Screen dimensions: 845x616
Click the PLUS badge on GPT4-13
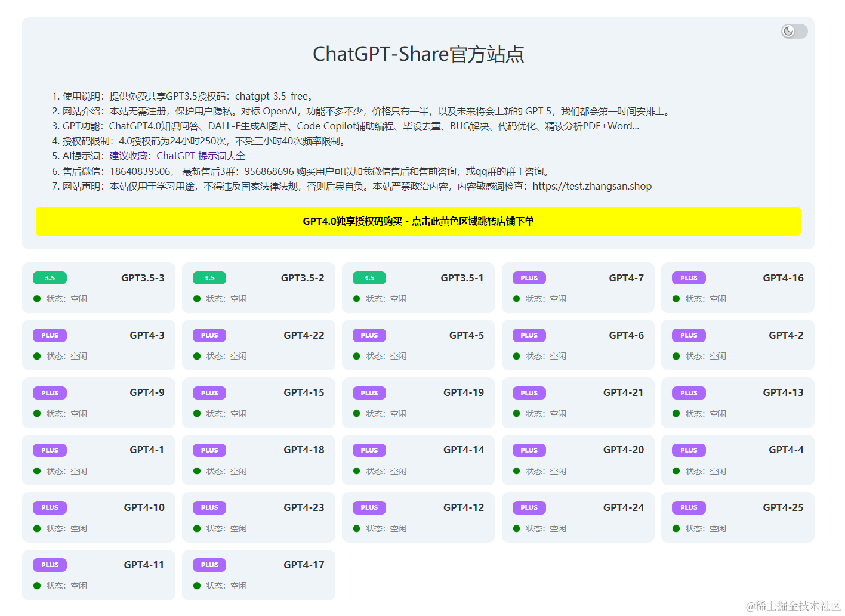point(689,393)
